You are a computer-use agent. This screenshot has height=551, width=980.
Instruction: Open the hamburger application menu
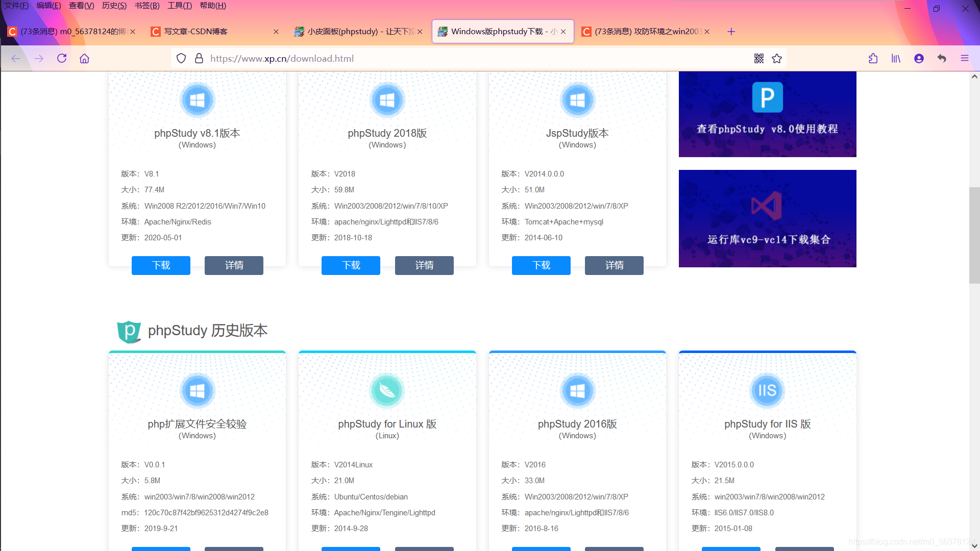tap(965, 59)
